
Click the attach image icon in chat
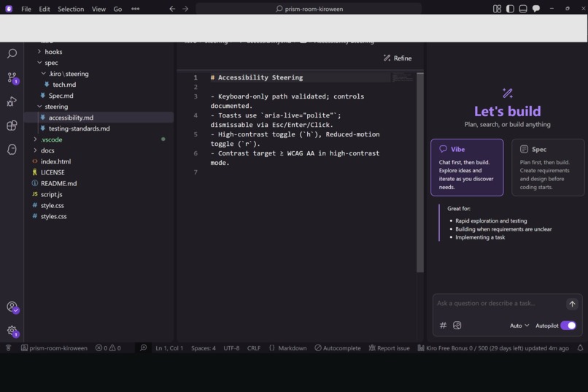pos(457,326)
